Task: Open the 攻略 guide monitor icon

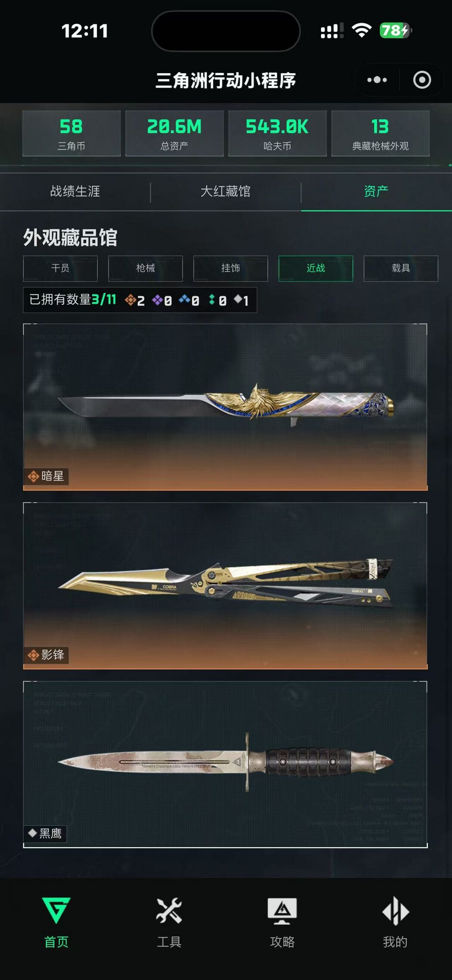Action: tap(282, 911)
